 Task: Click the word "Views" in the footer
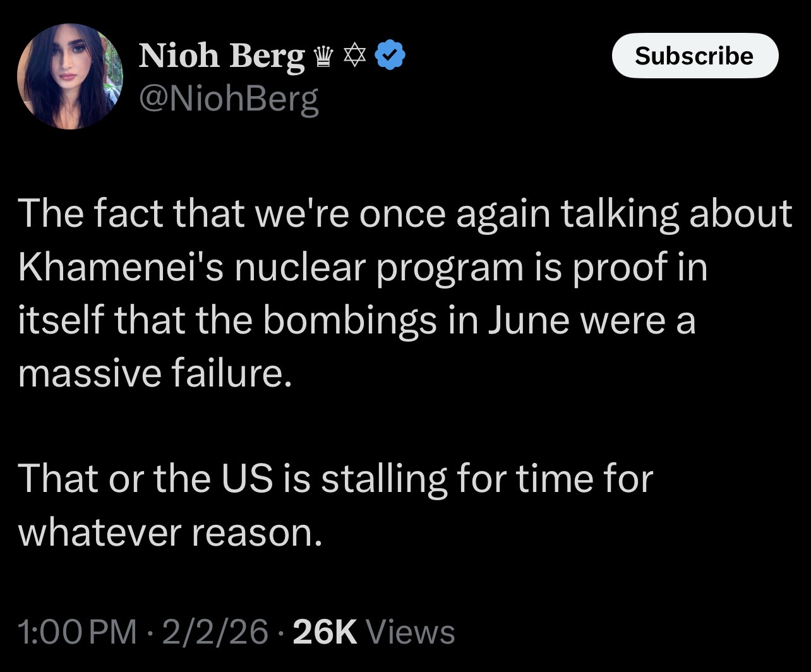tap(411, 632)
